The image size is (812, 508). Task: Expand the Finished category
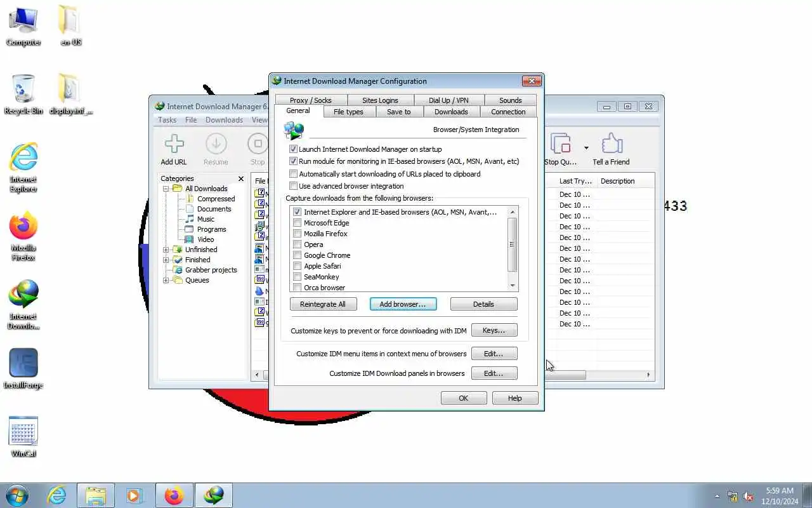tap(166, 260)
